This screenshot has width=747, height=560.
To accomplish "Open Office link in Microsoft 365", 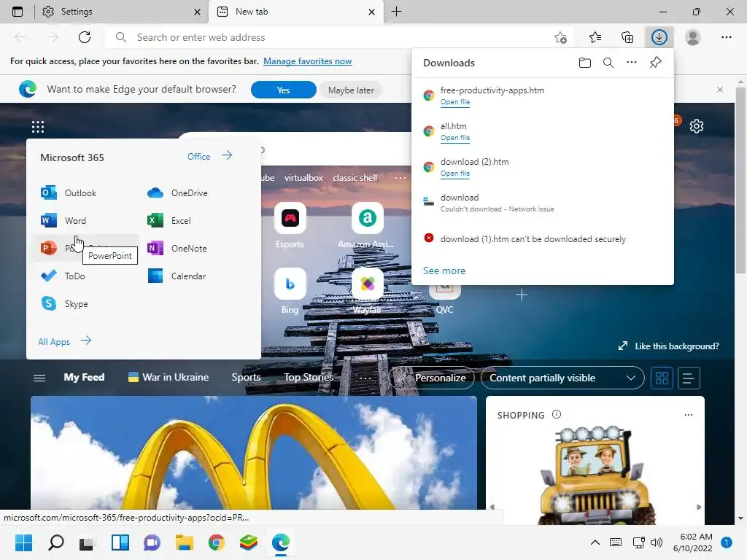I will pos(209,156).
